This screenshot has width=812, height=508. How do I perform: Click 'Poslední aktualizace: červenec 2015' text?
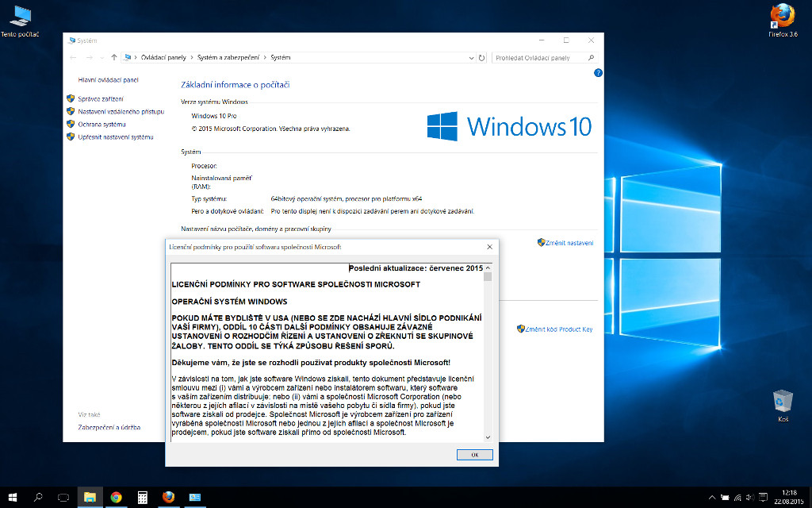416,268
